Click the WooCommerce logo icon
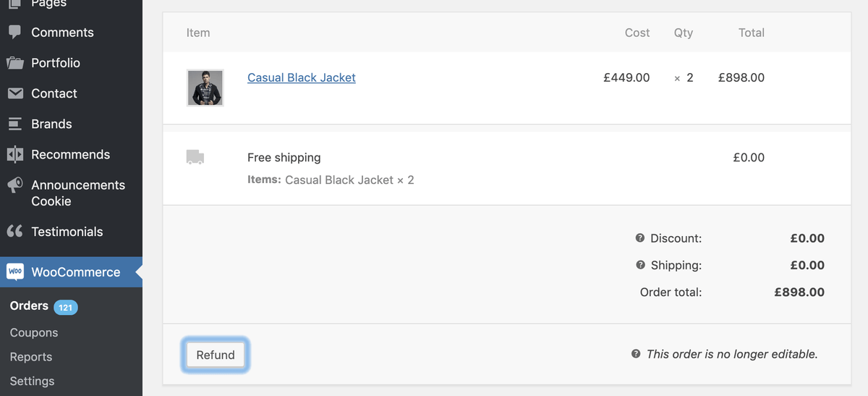 tap(15, 272)
